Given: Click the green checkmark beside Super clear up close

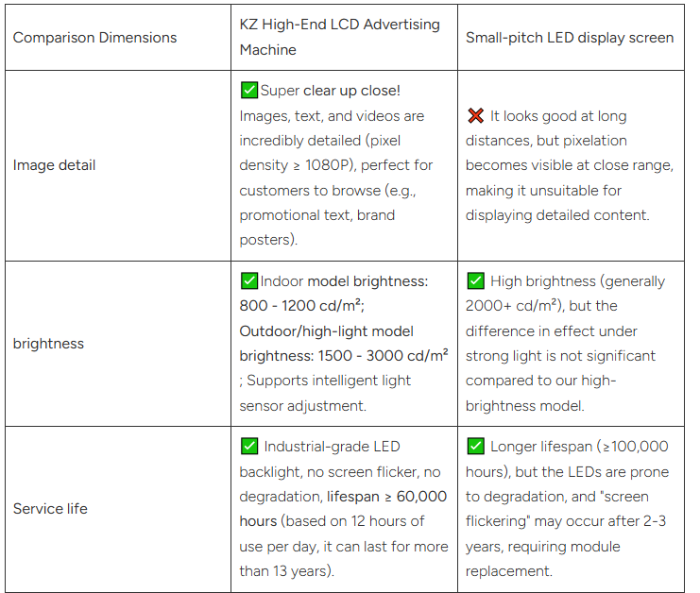Looking at the screenshot, I should 248,90.
